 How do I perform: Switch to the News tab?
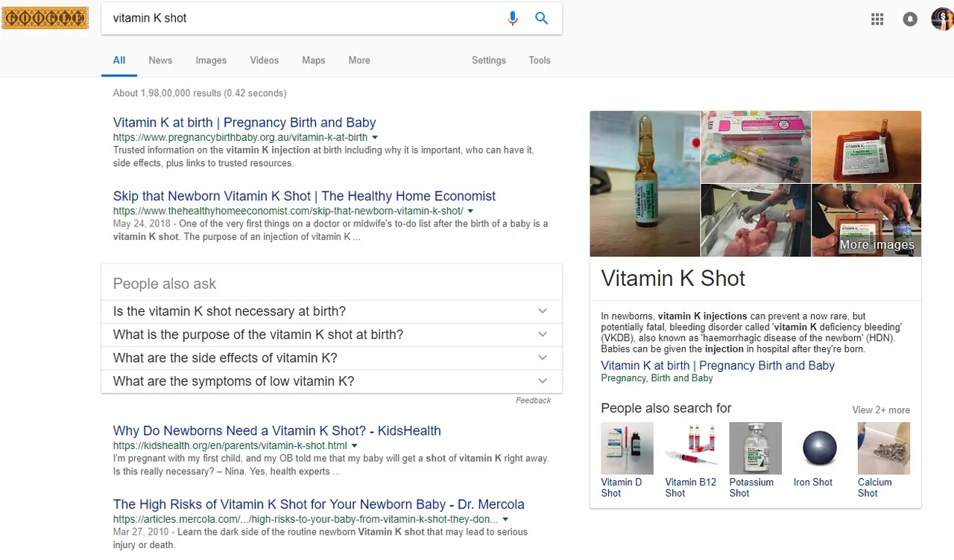point(160,60)
